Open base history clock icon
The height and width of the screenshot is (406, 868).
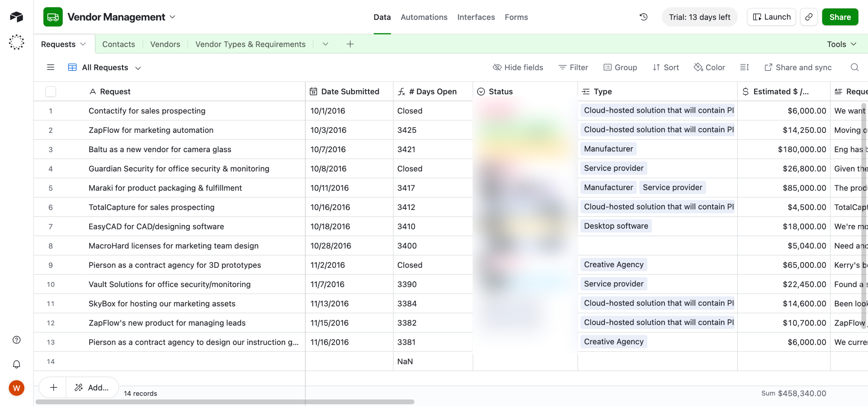(x=643, y=17)
